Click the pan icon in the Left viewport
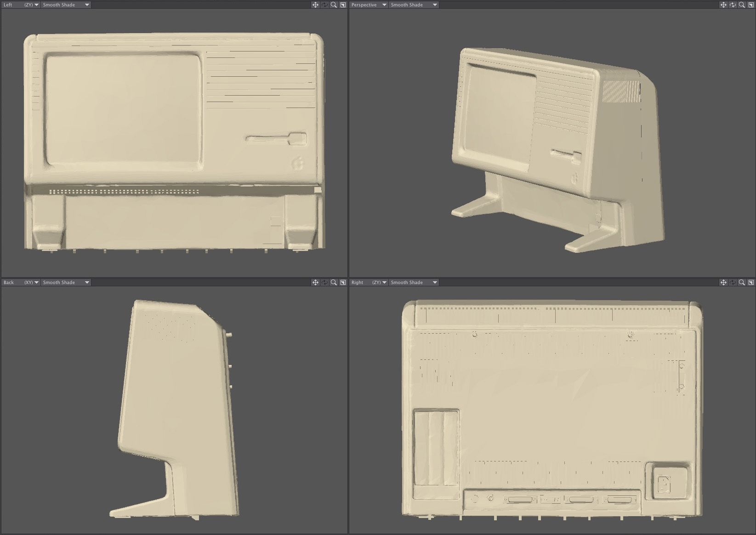The height and width of the screenshot is (535, 756). click(x=316, y=5)
